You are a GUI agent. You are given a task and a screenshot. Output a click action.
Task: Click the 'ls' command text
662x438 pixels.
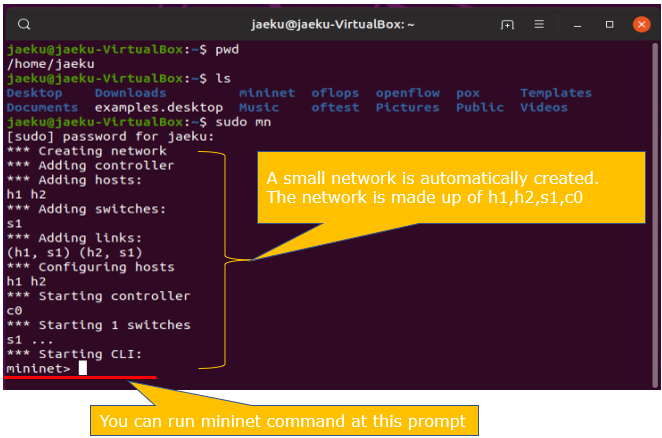tap(223, 79)
